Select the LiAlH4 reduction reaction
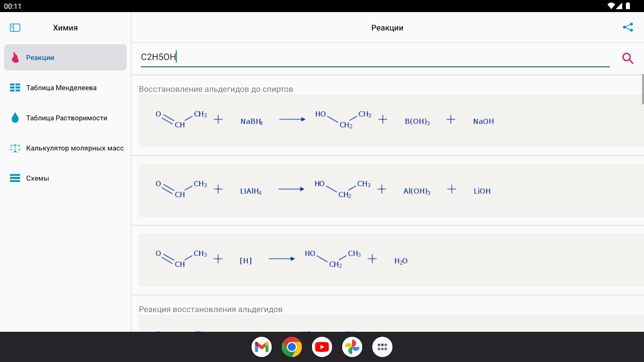Viewport: 644px width, 362px height. pos(390,190)
